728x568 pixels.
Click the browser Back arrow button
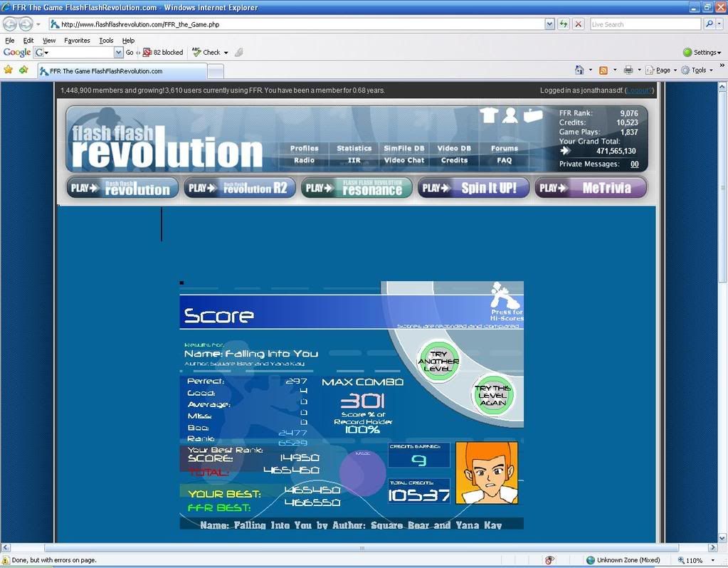[x=11, y=24]
